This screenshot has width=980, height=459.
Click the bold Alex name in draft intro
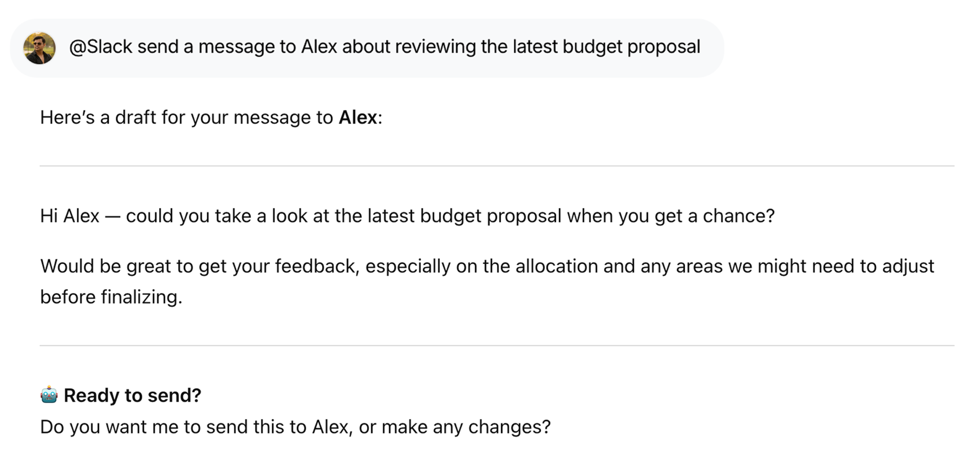[358, 117]
